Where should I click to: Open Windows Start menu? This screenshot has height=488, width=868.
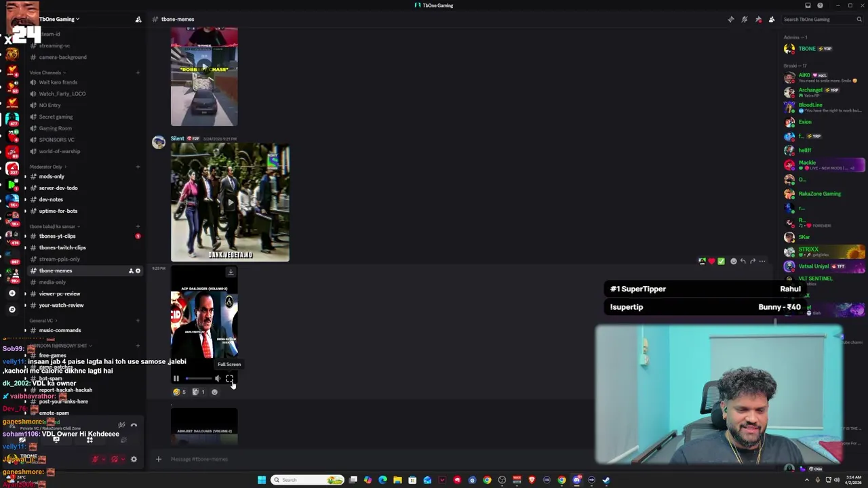(x=262, y=480)
